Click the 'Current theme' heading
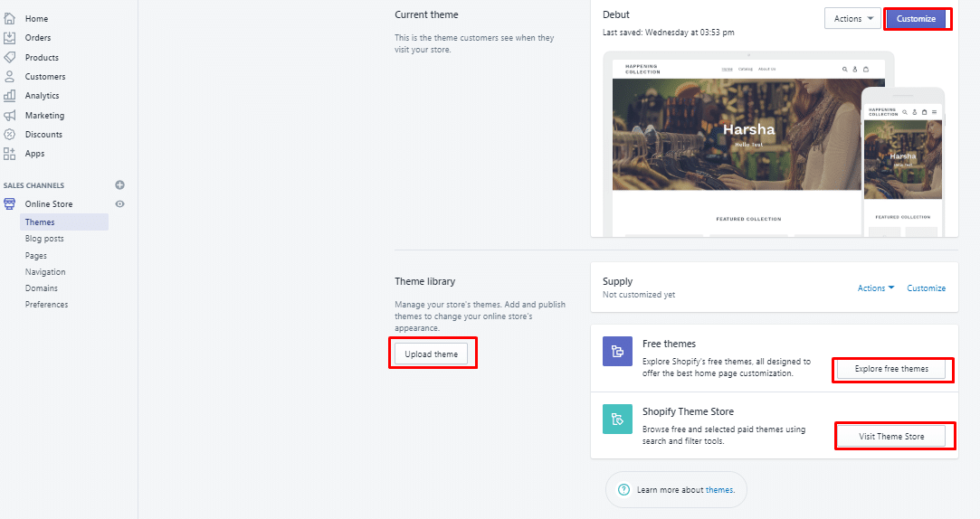Image resolution: width=980 pixels, height=519 pixels. (x=426, y=14)
